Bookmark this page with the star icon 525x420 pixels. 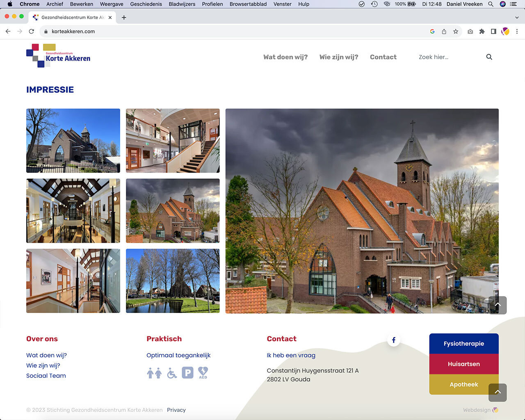point(456,31)
